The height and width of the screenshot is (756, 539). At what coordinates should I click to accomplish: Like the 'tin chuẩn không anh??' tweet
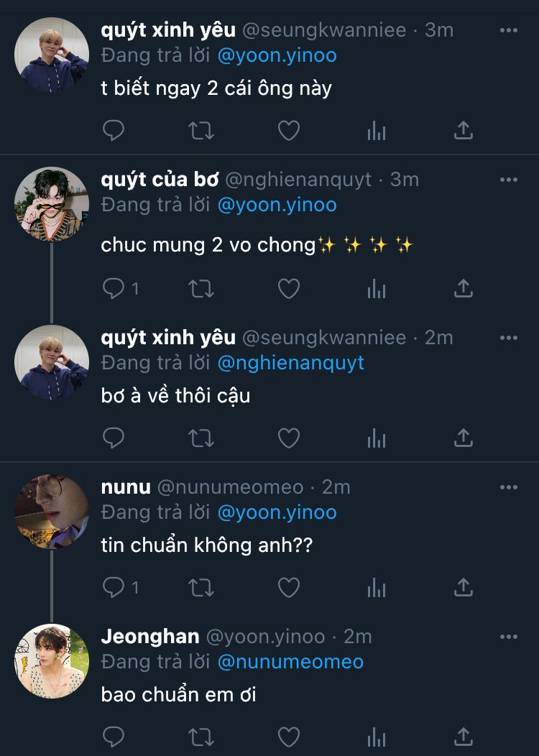289,588
